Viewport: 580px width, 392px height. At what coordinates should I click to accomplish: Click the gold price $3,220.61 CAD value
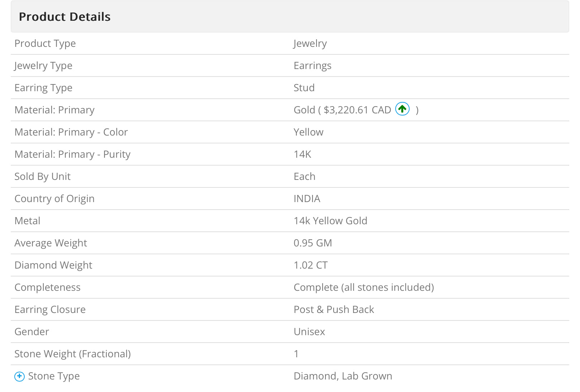(x=357, y=110)
